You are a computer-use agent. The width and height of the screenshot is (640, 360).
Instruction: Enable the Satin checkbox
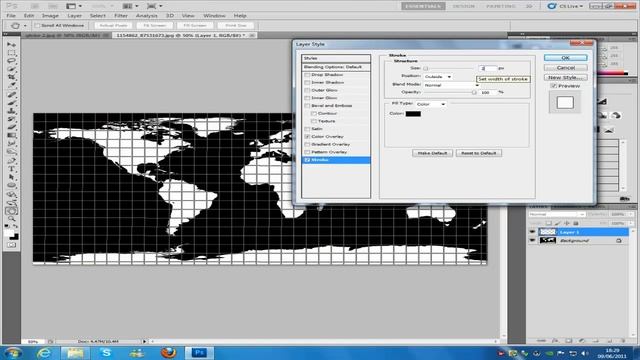(x=307, y=129)
